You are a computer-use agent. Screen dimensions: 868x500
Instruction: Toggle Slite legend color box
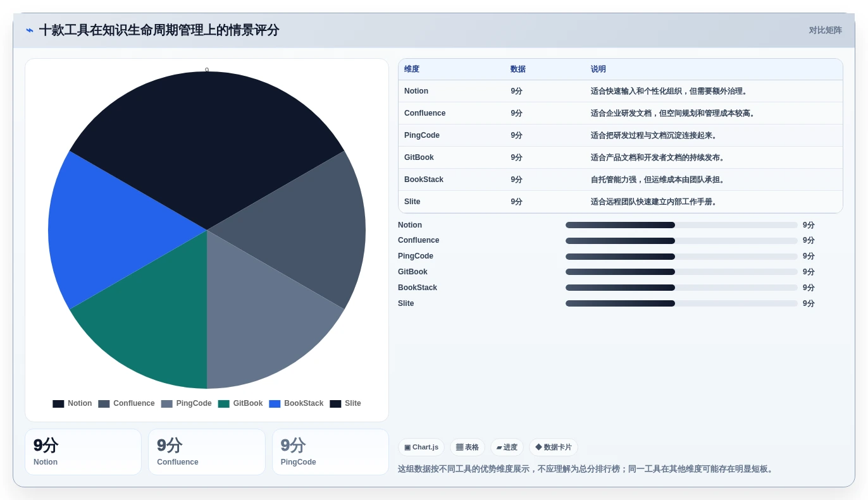pos(335,403)
